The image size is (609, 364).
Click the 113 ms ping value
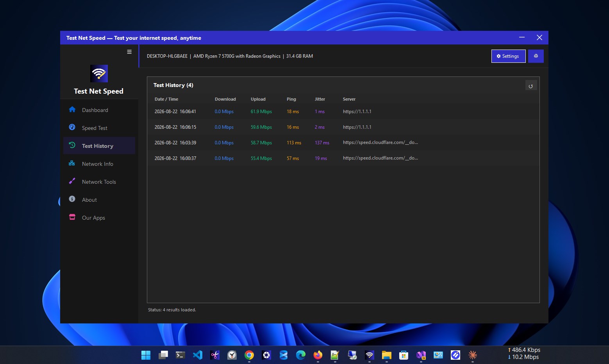[x=294, y=143]
